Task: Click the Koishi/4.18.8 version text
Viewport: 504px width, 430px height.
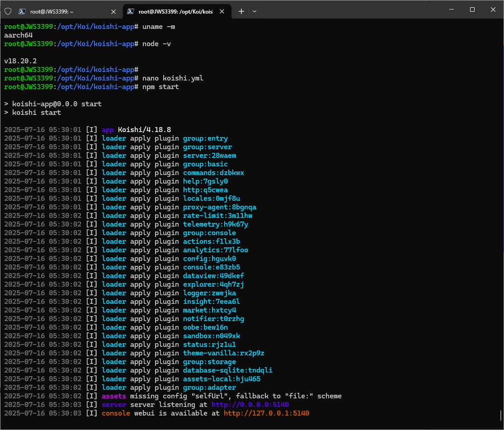Action: coord(144,130)
